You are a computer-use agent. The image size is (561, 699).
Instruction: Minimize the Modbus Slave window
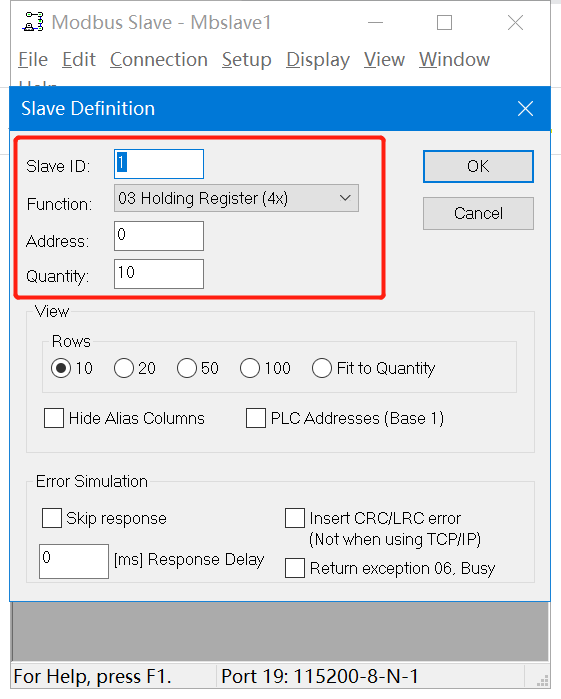(375, 22)
